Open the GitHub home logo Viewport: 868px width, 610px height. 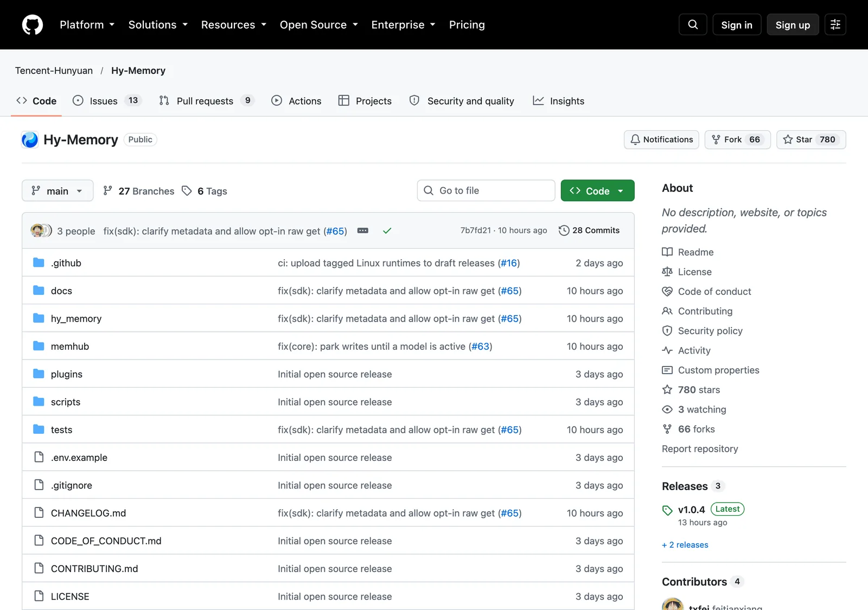click(33, 25)
